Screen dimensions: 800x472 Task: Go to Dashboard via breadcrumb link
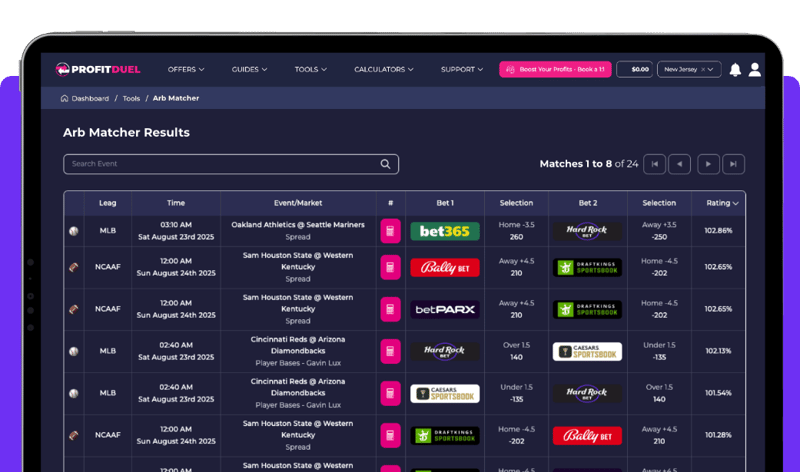tap(89, 99)
